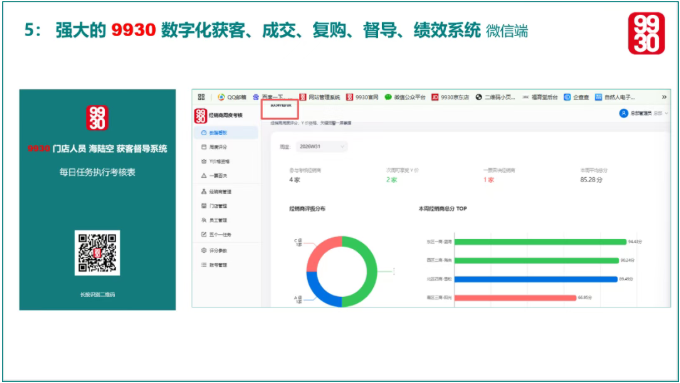Click the '85.28 分' average score
This screenshot has width=680, height=383.
(x=592, y=180)
